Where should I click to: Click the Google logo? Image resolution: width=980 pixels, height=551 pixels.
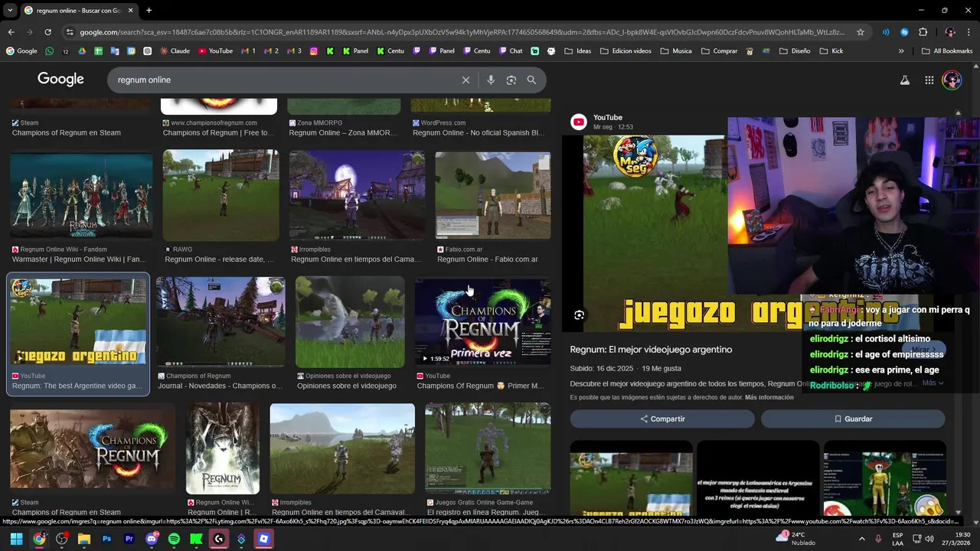pyautogui.click(x=60, y=79)
